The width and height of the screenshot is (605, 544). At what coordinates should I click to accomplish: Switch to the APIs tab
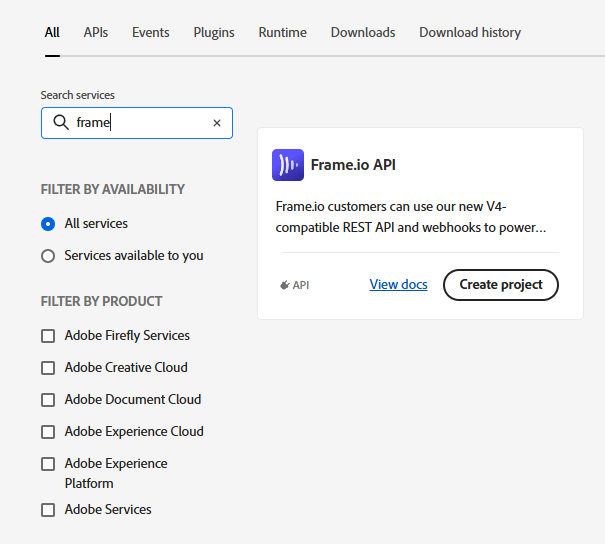click(x=96, y=32)
